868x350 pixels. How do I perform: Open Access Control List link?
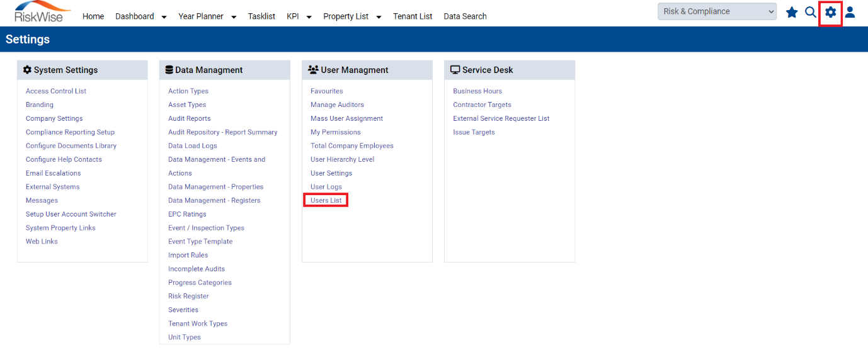click(x=56, y=91)
